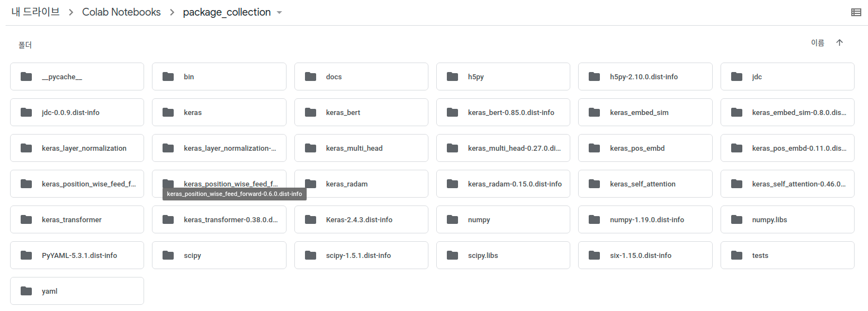Viewport: 868px width, 311px height.
Task: Open the 이름 sort field menu
Action: (817, 42)
